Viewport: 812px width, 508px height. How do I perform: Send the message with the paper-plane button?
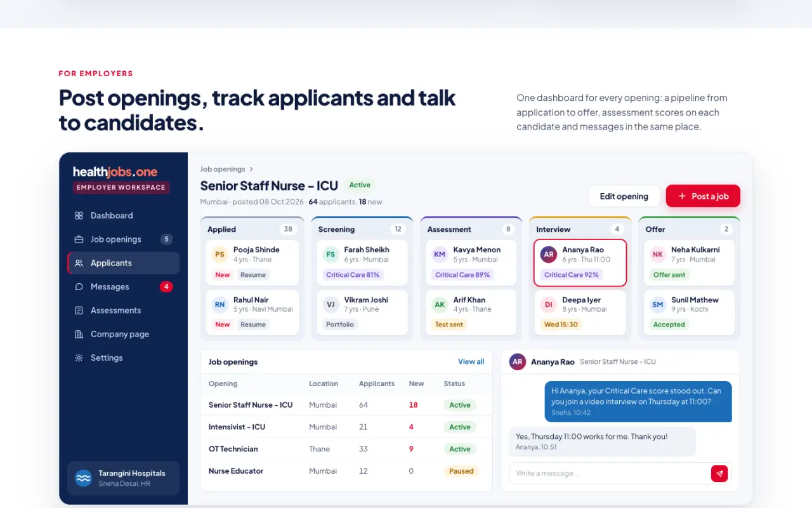(x=719, y=473)
